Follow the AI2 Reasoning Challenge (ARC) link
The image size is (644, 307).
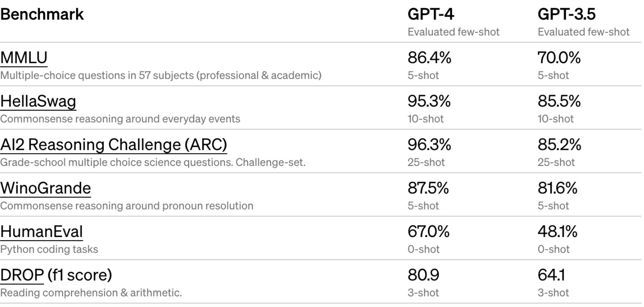pos(114,145)
